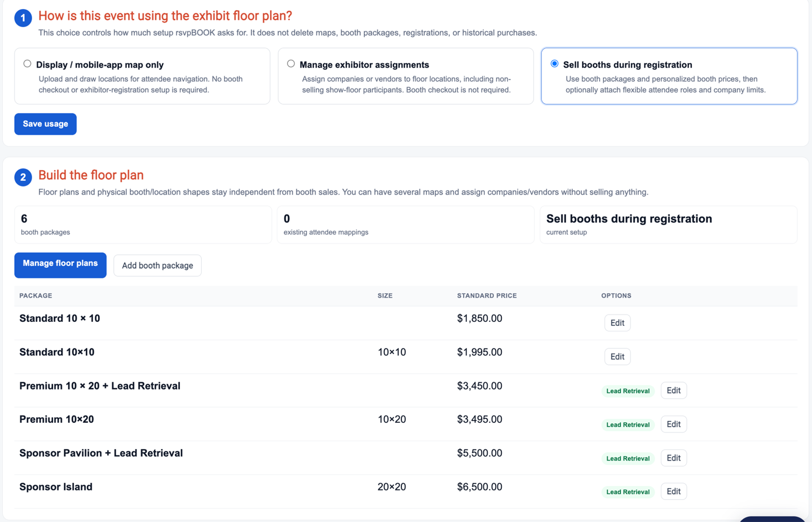
Task: Click the Lead Retrieval badge in the $3,495.00 row
Action: (628, 424)
